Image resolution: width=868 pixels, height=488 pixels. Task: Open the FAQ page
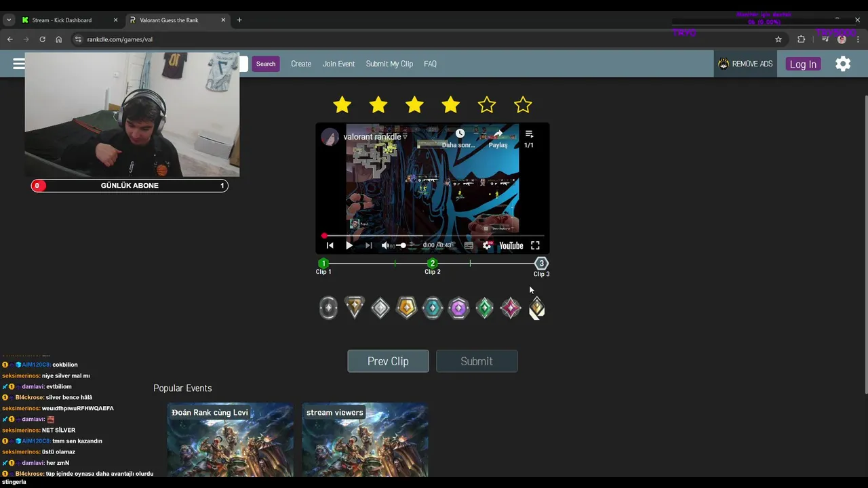point(430,64)
